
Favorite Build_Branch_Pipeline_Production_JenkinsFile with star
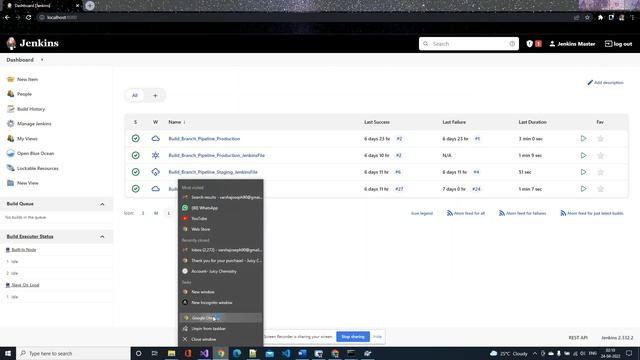[600, 155]
